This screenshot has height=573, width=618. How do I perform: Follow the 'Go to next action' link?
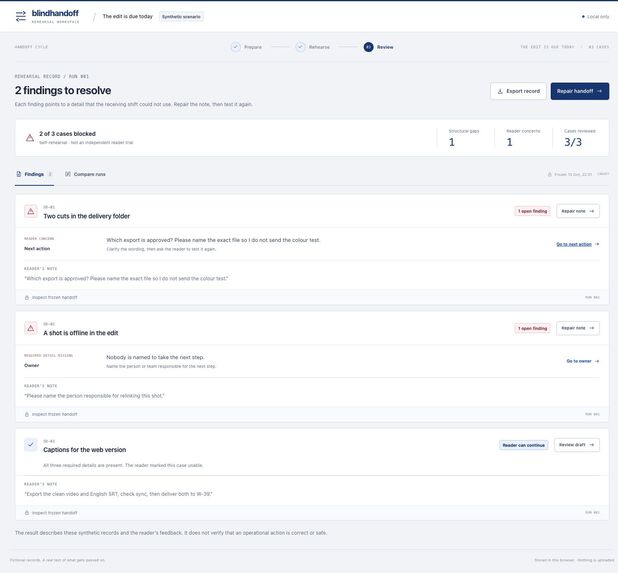(x=574, y=244)
